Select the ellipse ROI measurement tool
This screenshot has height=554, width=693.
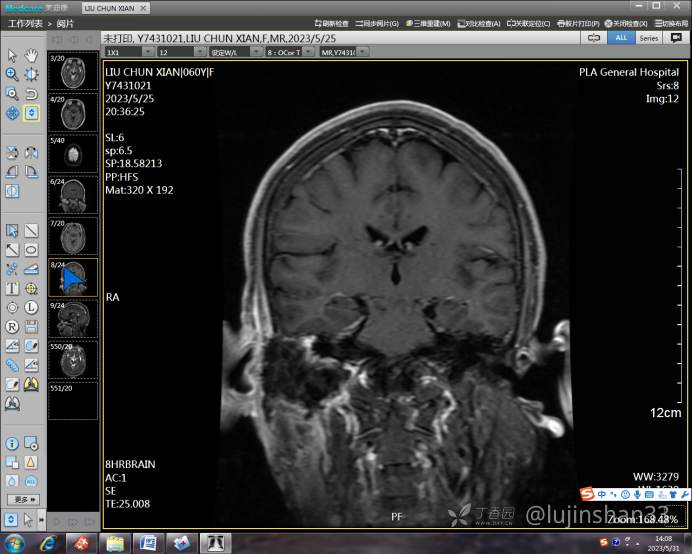point(31,250)
